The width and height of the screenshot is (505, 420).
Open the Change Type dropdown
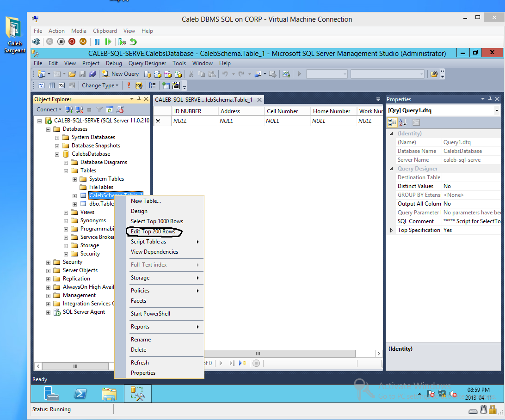tap(100, 85)
